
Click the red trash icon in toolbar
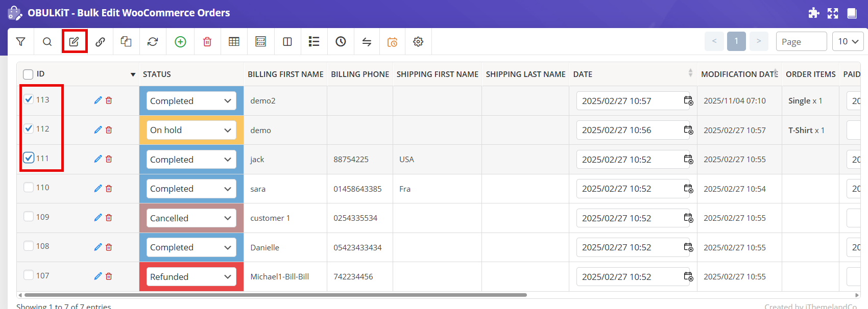click(207, 42)
